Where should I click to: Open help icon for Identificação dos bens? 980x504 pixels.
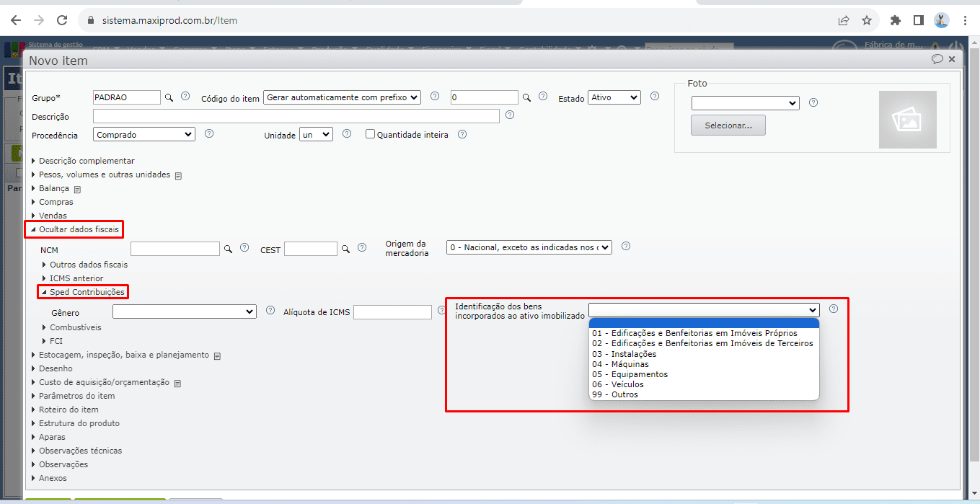(x=834, y=309)
